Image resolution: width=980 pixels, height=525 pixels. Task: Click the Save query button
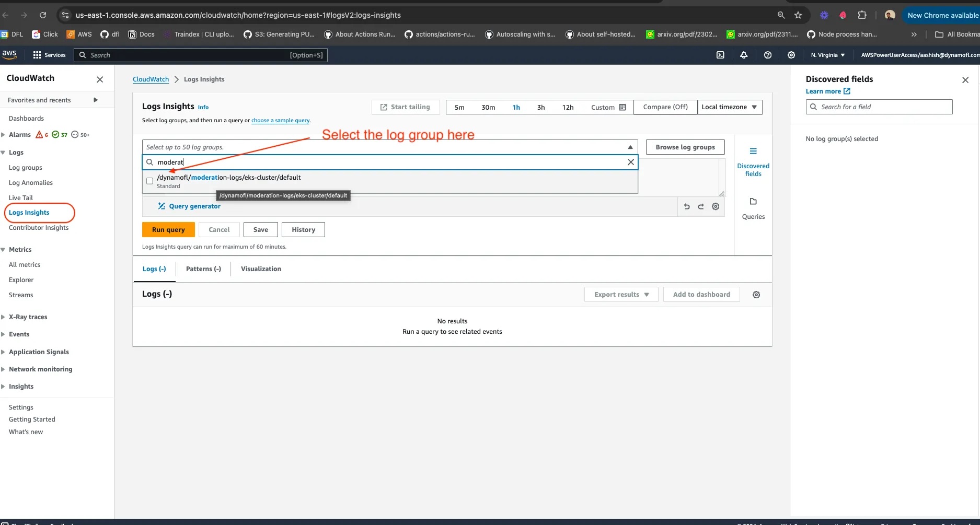tap(261, 230)
